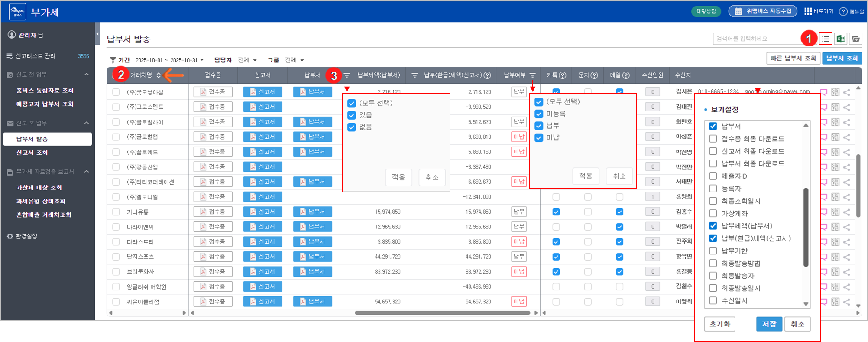
Task: Open 가산세 대상 조회 in the sidebar
Action: tap(39, 188)
